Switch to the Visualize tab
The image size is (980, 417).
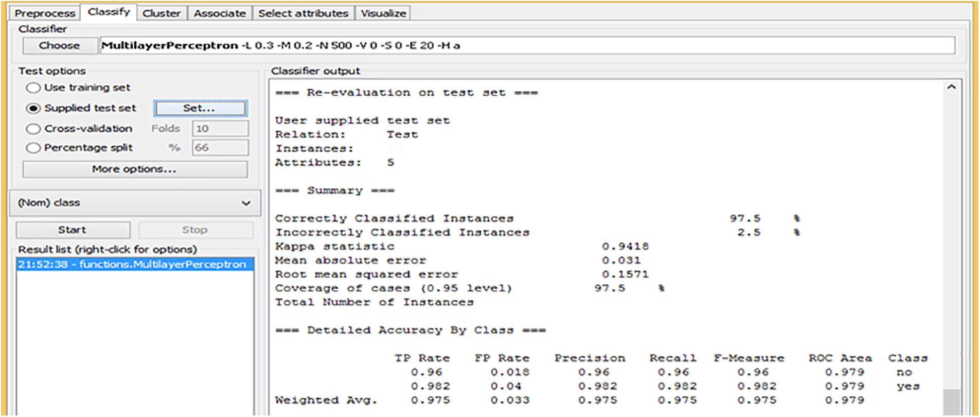(383, 13)
